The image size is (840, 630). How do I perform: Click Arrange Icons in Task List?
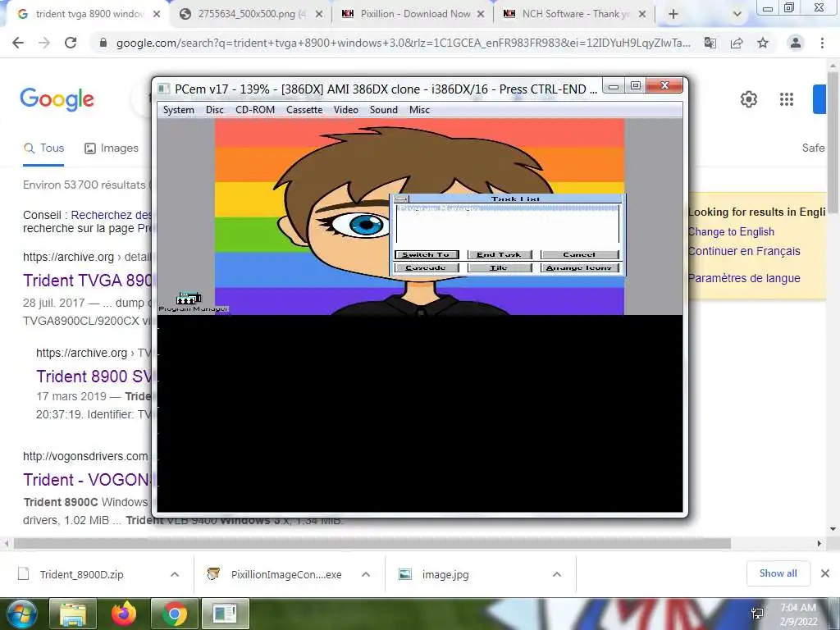click(x=580, y=268)
